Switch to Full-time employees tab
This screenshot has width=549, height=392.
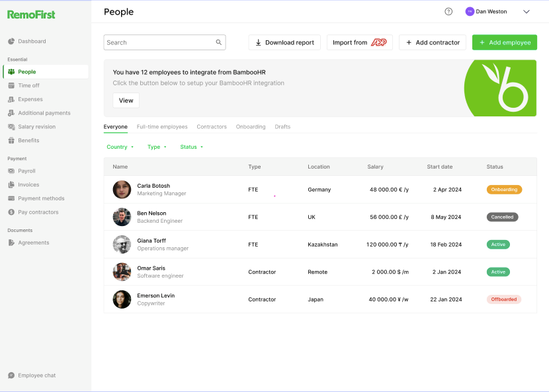(162, 127)
